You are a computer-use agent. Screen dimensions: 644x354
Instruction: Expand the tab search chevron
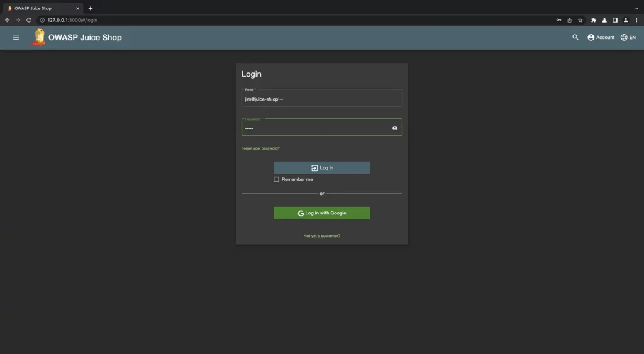(x=636, y=8)
